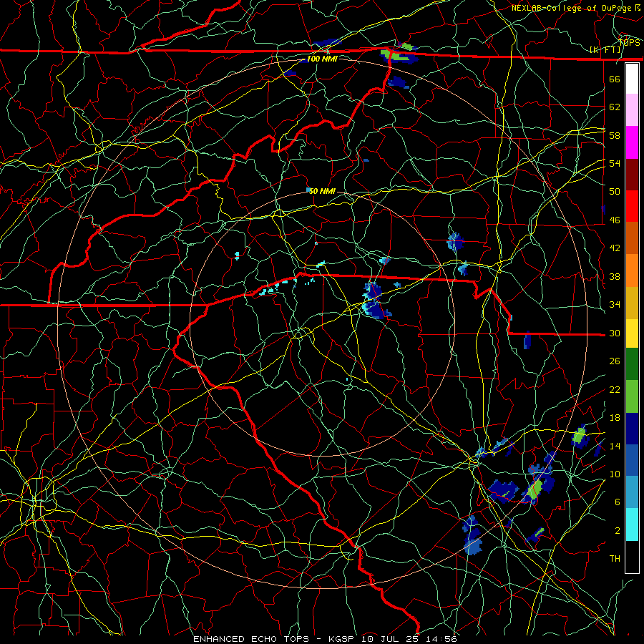Click the "10 JUL 25" date in the caption
The width and height of the screenshot is (644, 644).
pos(391,639)
